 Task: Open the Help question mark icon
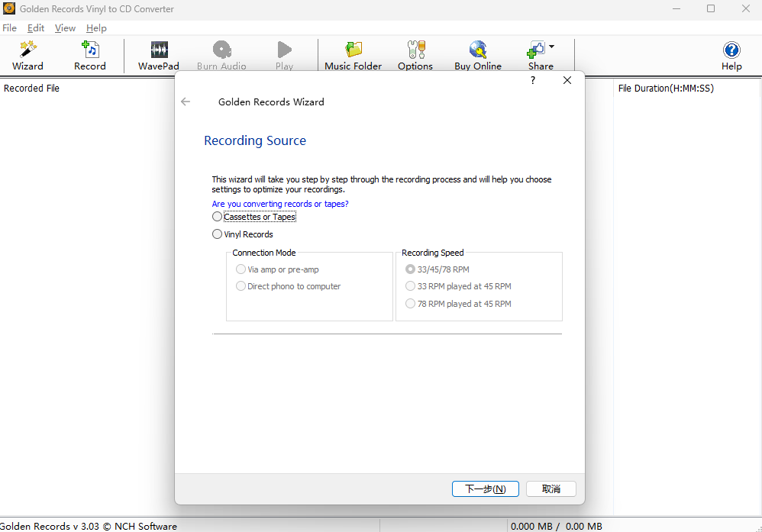click(731, 56)
